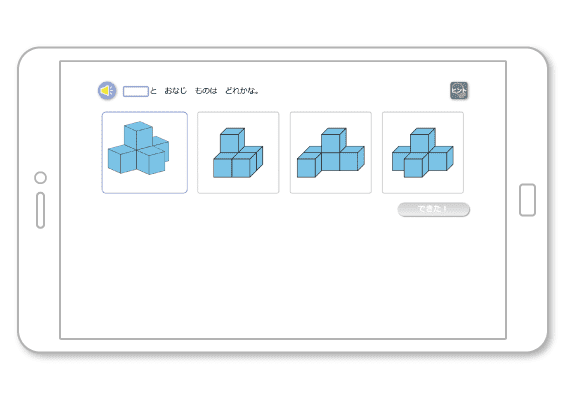Choose the fourth cube arrangement option

(x=423, y=153)
